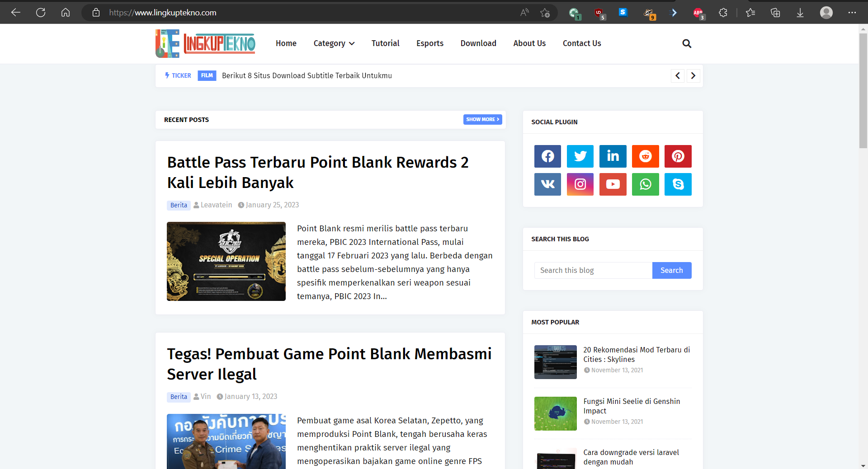Click the LinkedIn social icon
This screenshot has height=469, width=868.
(613, 156)
